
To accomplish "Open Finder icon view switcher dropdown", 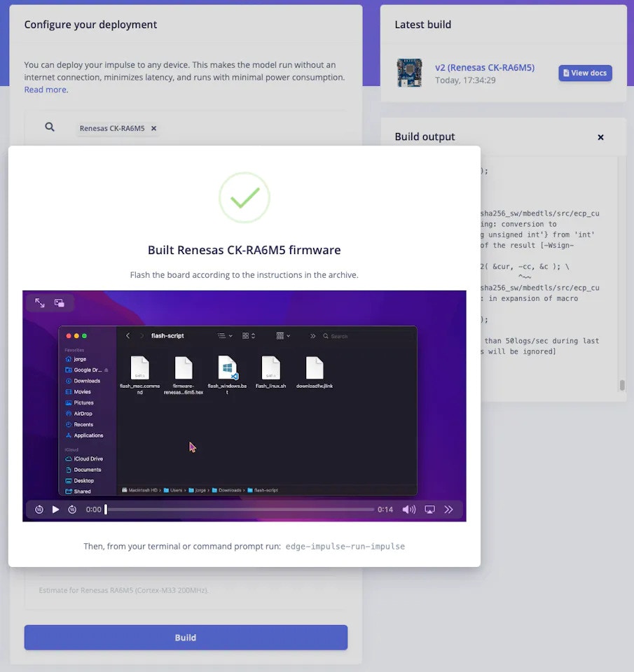I will click(249, 335).
